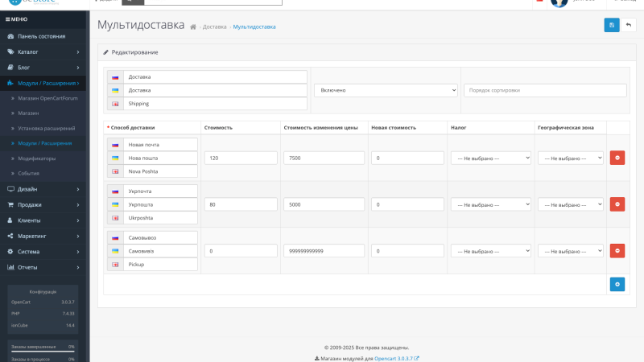Click the Самовивіз name field
This screenshot has width=644, height=362.
[x=160, y=251]
